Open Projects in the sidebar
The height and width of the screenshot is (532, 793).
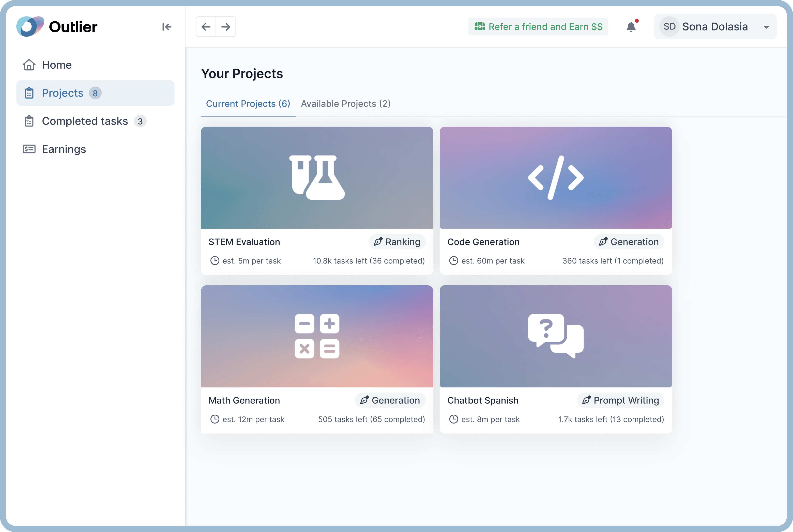pyautogui.click(x=63, y=93)
